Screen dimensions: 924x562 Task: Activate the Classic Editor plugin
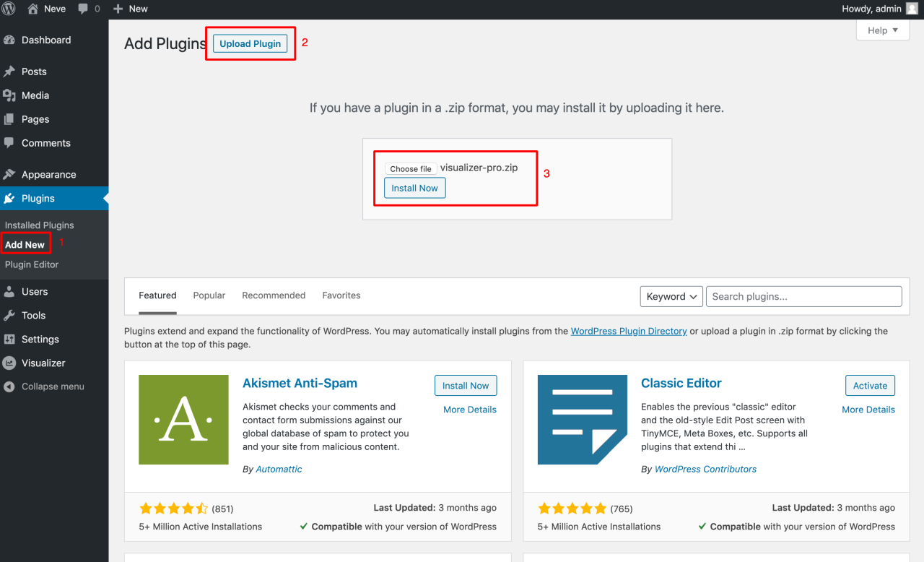point(870,385)
